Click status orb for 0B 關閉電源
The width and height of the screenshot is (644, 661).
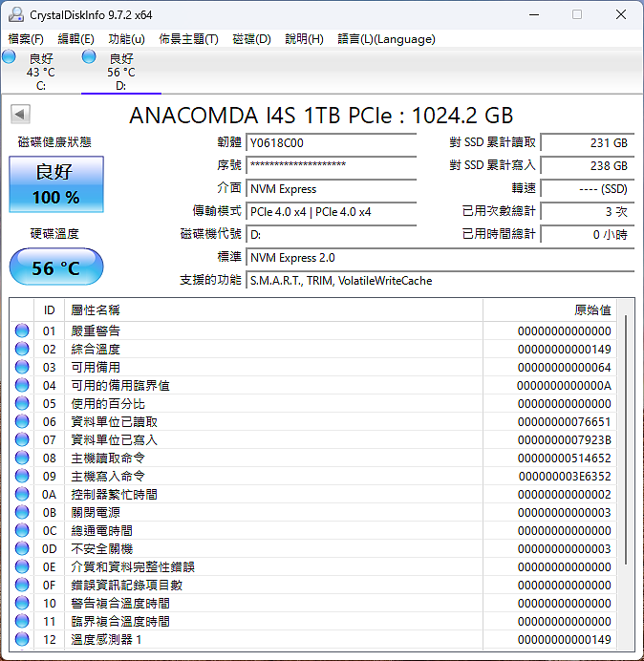(22, 512)
